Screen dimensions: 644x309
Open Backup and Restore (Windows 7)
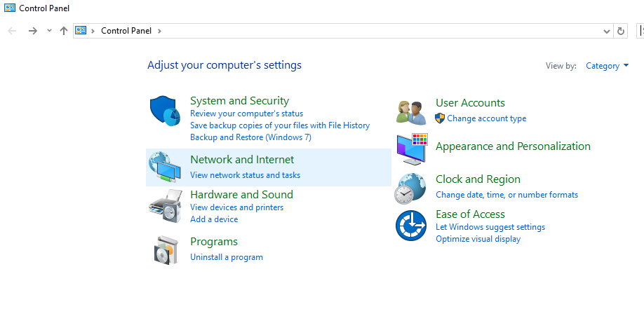250,137
